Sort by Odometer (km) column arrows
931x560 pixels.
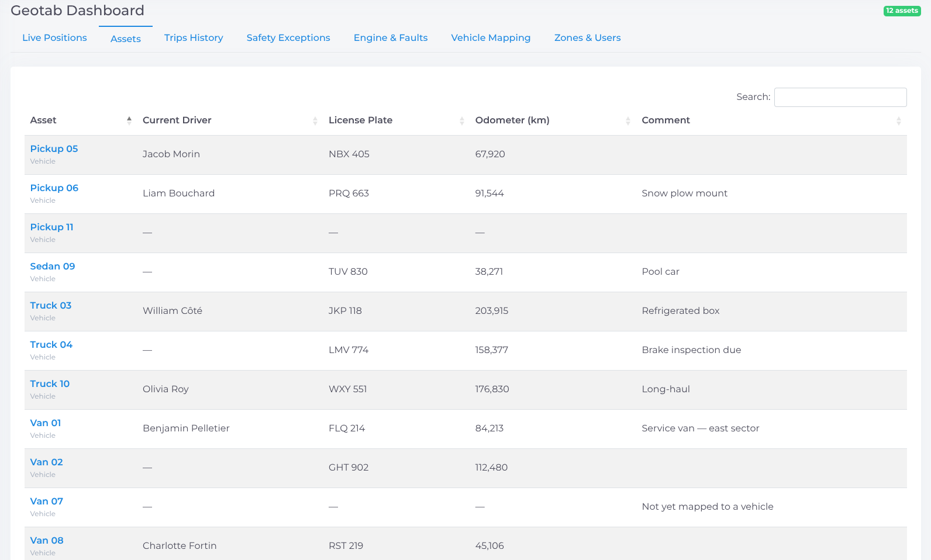coord(628,120)
